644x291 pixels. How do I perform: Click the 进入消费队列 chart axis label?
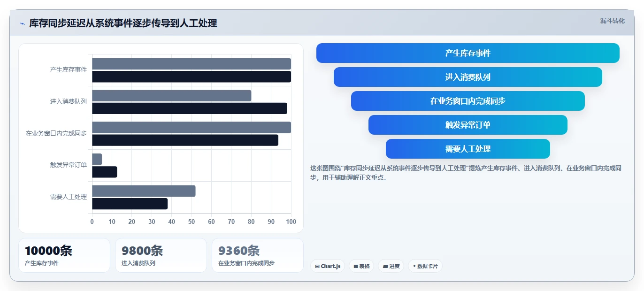coord(69,101)
